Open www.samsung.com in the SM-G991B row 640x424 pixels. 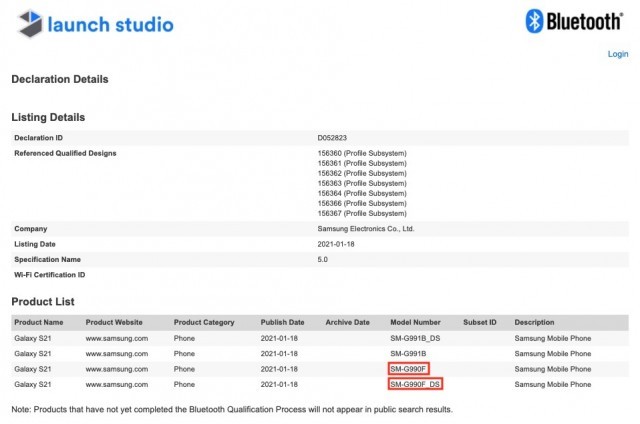click(117, 353)
